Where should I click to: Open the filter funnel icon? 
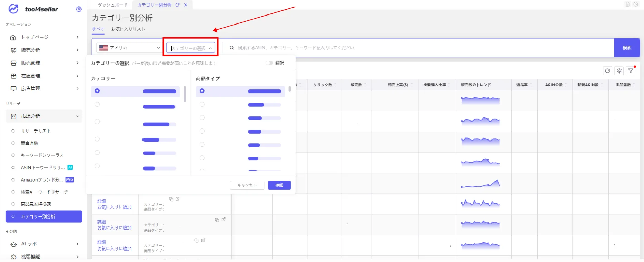pyautogui.click(x=631, y=71)
